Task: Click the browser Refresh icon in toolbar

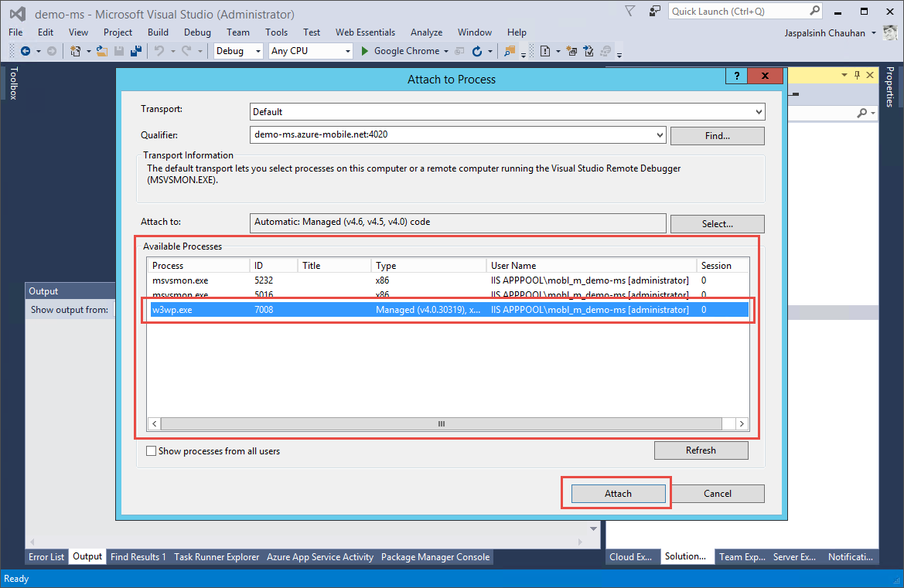Action: click(477, 51)
